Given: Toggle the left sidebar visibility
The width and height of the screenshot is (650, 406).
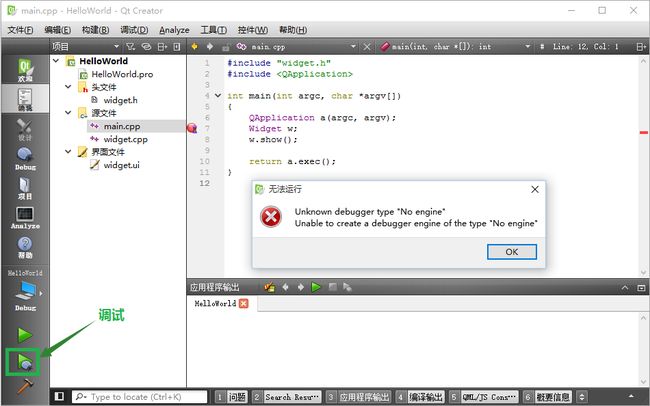Looking at the screenshot, I should click(59, 396).
